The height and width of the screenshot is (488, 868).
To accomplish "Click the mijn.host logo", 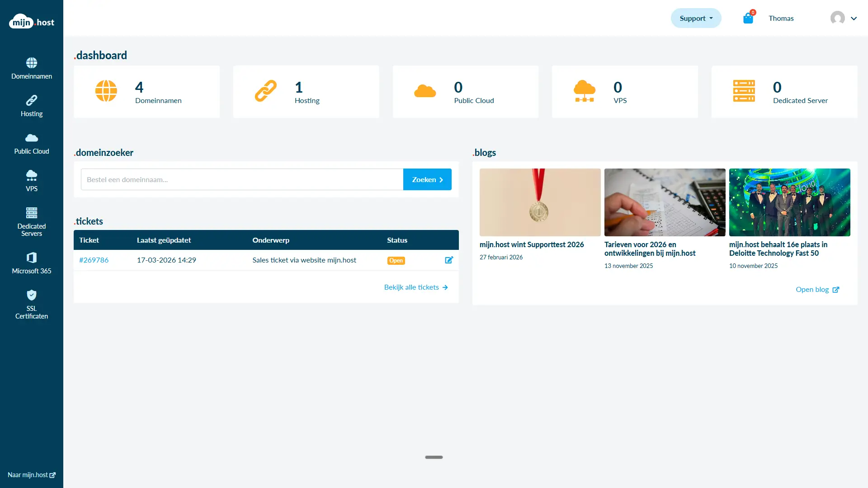I will coord(32,21).
